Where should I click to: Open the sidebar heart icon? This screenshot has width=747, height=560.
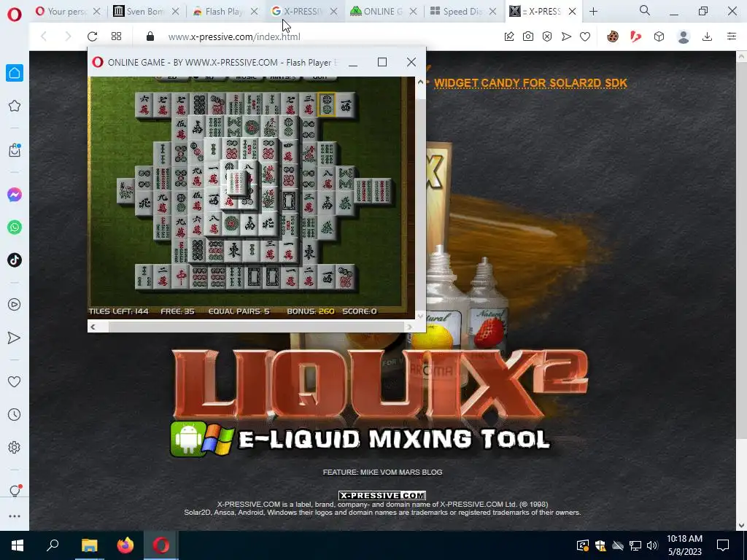[15, 381]
